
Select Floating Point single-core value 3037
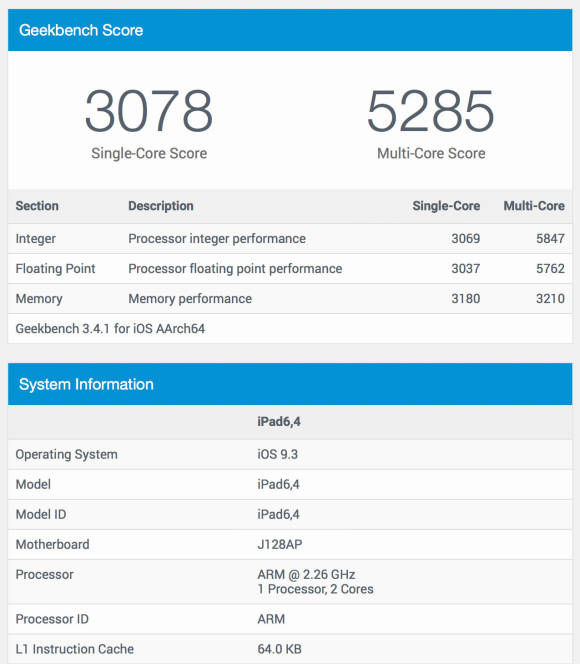[466, 268]
